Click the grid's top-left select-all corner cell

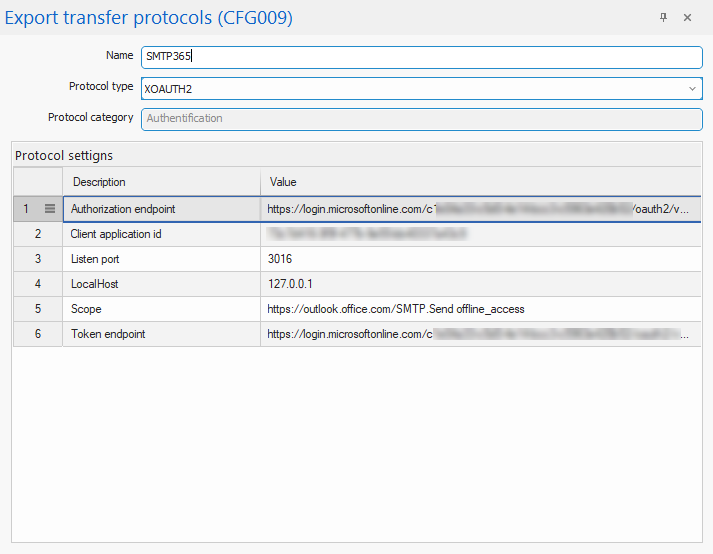point(38,182)
